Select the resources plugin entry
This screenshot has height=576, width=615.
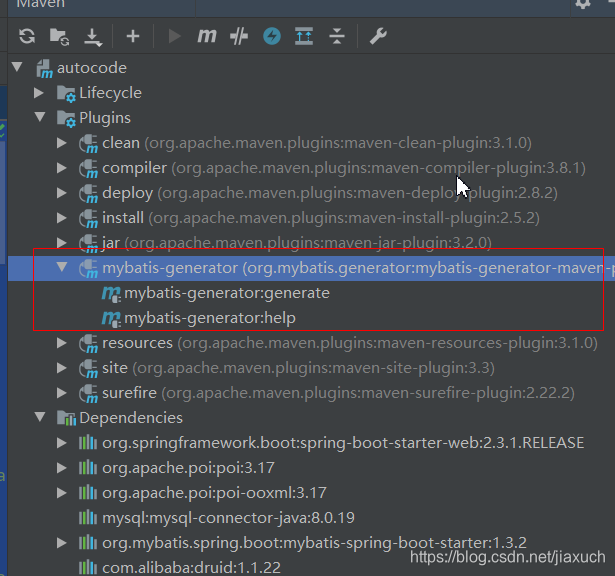[x=350, y=343]
